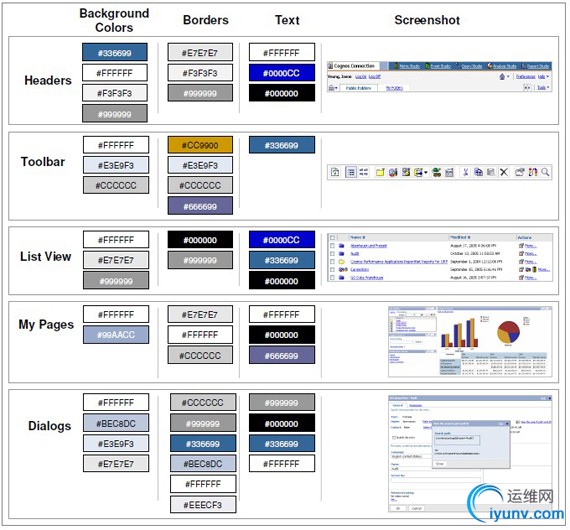
Task: Click properties icon in the Audit row
Action: [x=521, y=254]
